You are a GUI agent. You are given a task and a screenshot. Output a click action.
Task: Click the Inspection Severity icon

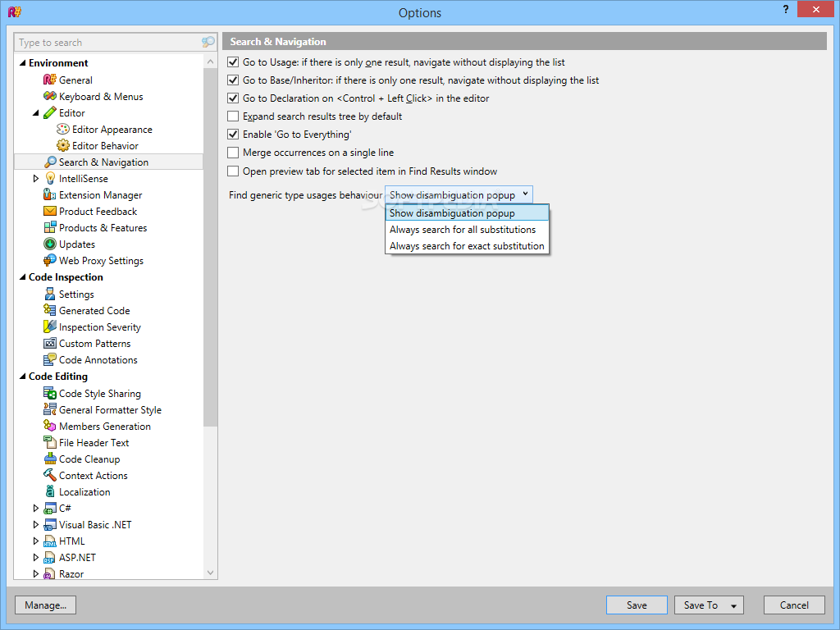49,326
